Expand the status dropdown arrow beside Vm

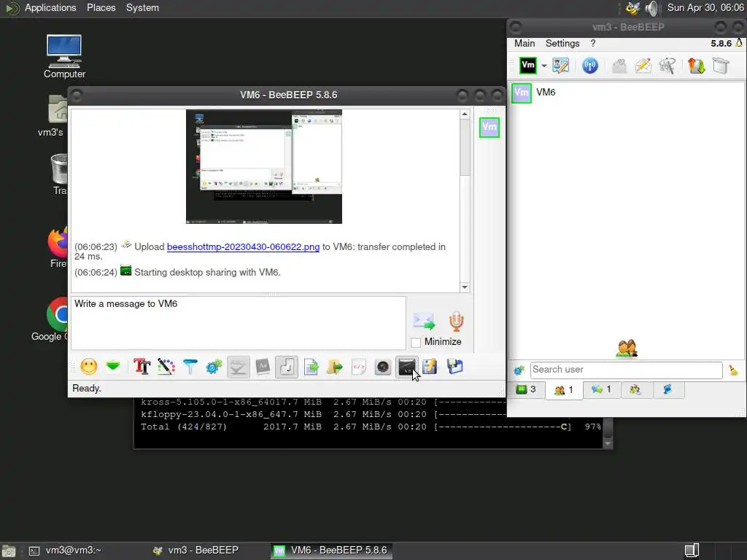(543, 66)
